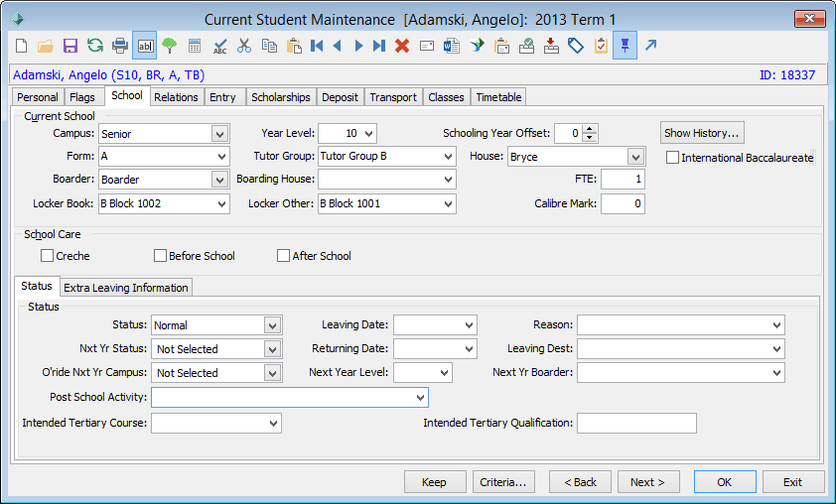Viewport: 836px width, 504px height.
Task: Click the Keep button
Action: [x=435, y=482]
